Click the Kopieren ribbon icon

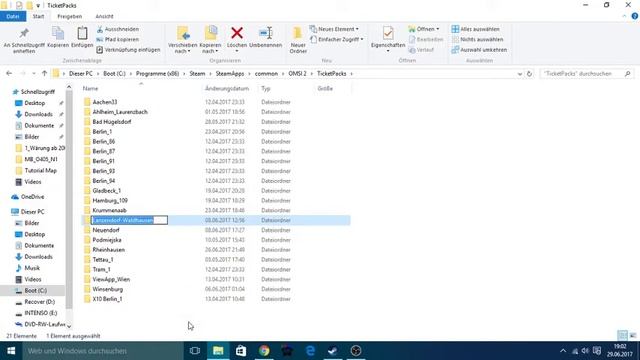pos(58,38)
